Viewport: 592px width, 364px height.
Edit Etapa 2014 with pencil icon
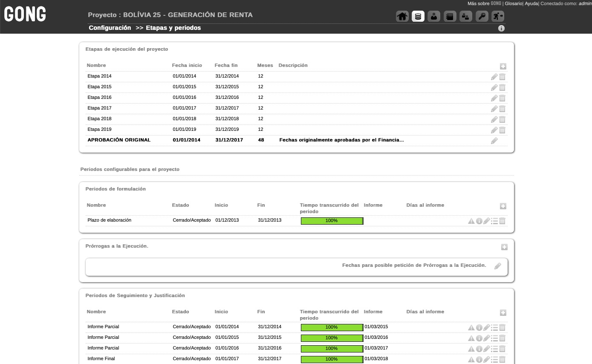click(494, 77)
